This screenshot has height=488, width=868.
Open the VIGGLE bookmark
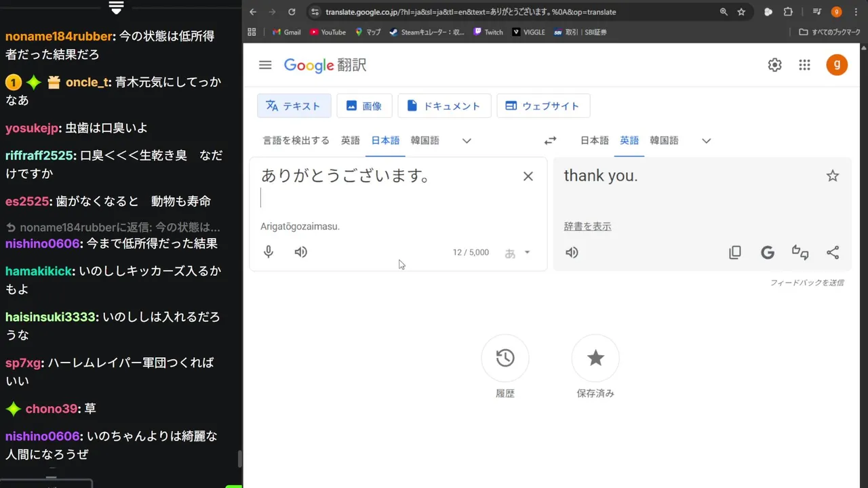tap(529, 32)
